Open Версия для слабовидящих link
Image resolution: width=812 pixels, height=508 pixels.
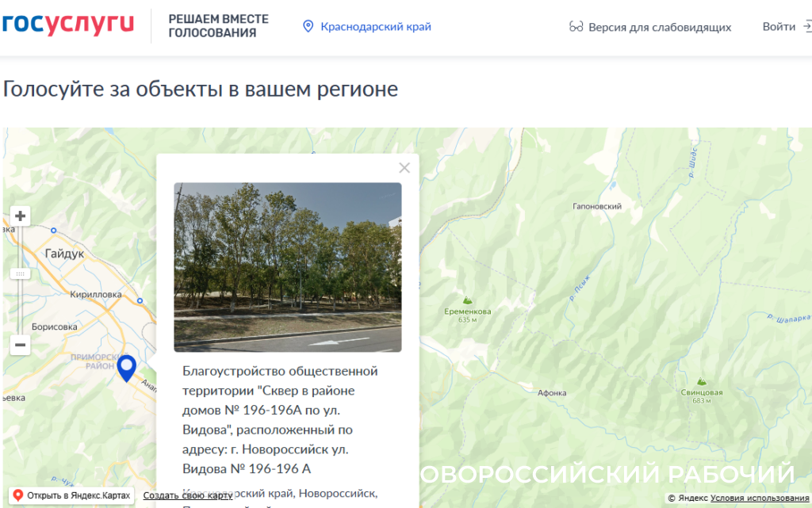point(659,27)
